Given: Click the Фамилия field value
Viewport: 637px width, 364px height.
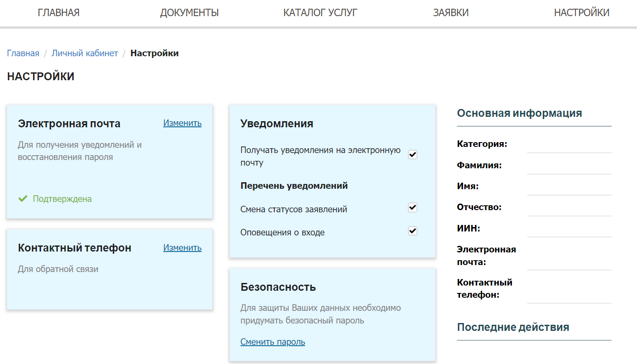Looking at the screenshot, I should 569,166.
